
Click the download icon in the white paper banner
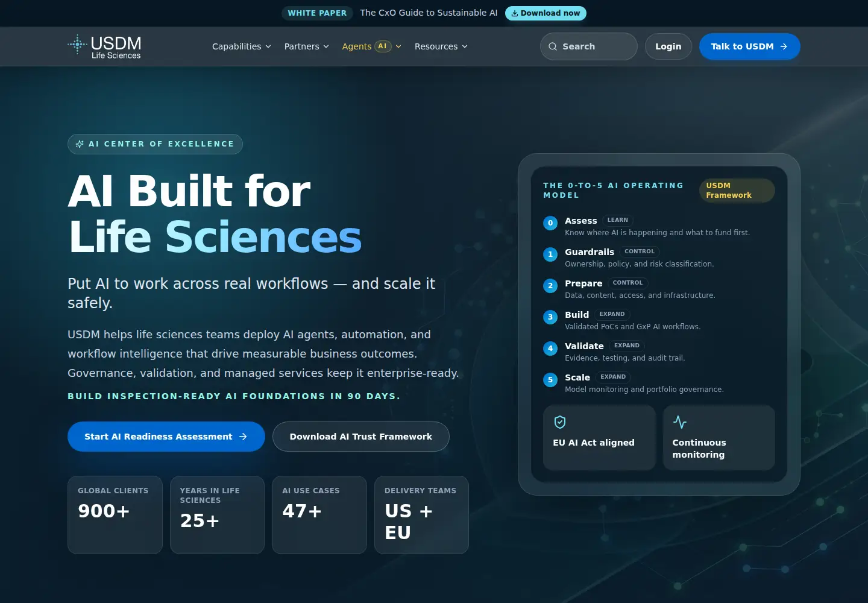(515, 13)
